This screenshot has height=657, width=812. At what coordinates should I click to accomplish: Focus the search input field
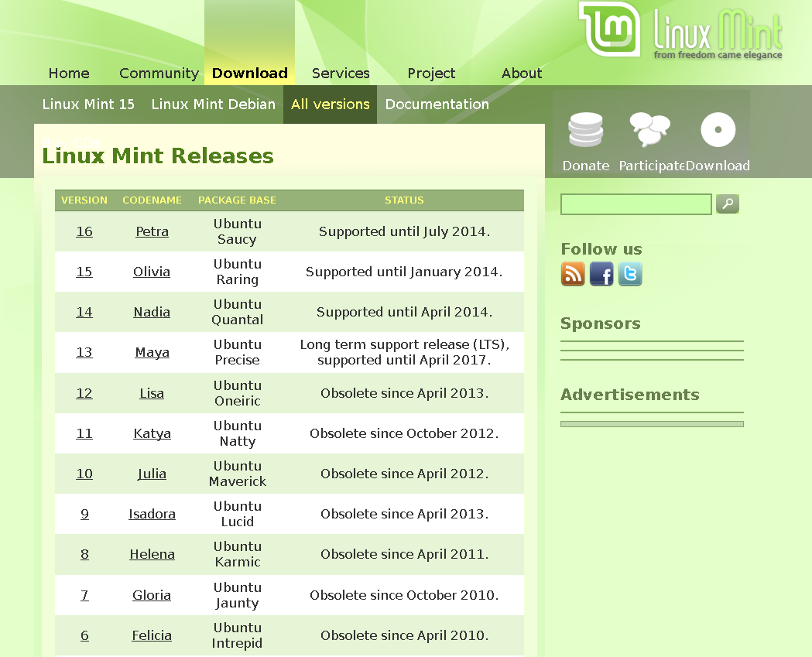pyautogui.click(x=636, y=204)
